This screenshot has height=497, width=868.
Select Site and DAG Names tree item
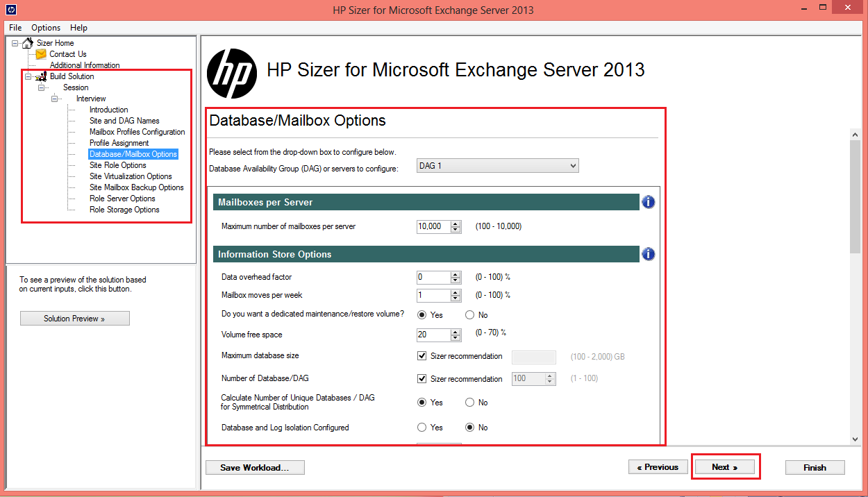pos(124,121)
